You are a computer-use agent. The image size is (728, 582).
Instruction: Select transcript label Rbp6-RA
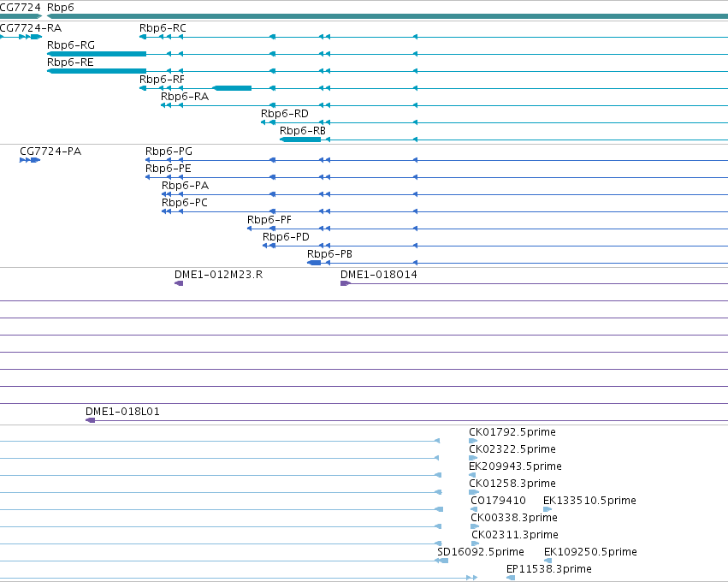pos(185,97)
